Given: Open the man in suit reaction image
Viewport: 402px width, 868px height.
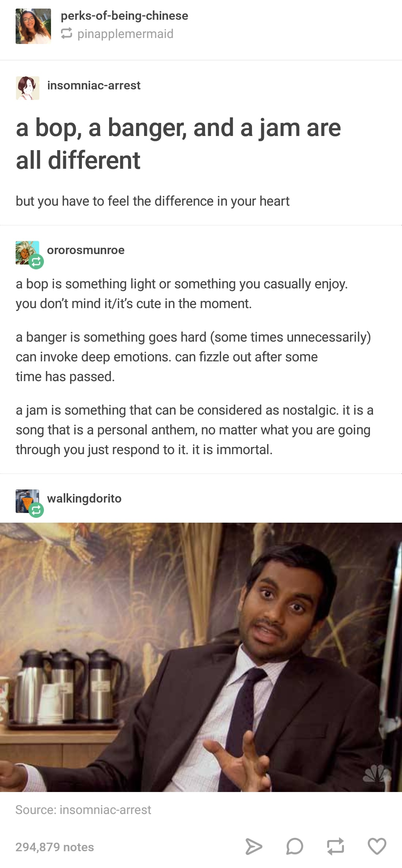Looking at the screenshot, I should click(201, 657).
